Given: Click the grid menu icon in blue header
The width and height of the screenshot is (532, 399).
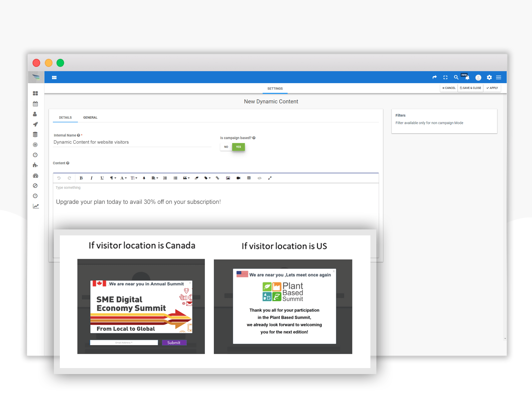Looking at the screenshot, I should tap(54, 77).
